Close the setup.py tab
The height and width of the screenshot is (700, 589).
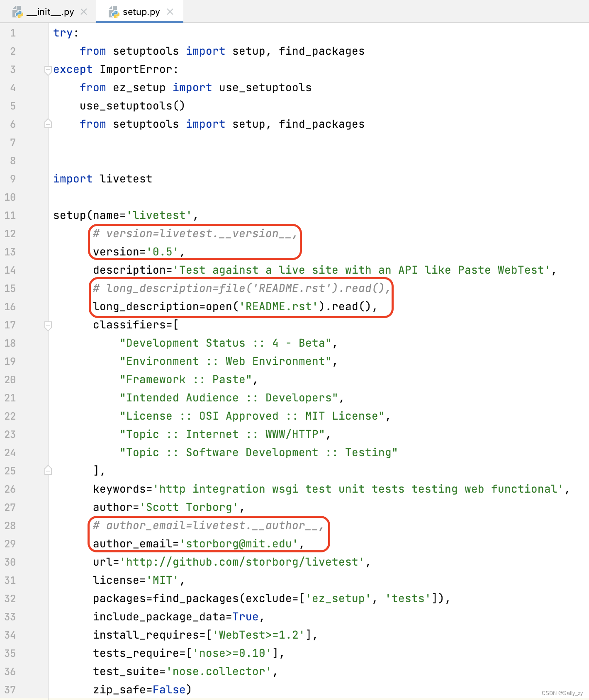pyautogui.click(x=170, y=12)
